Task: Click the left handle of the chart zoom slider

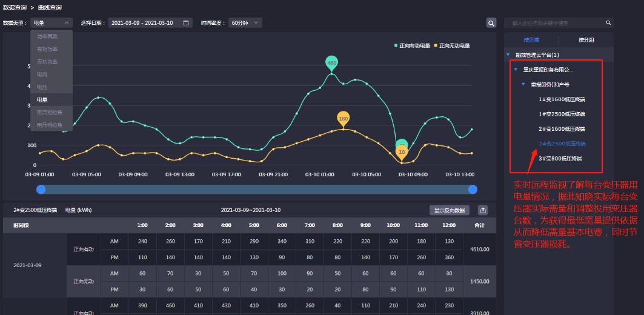Action: (x=41, y=190)
